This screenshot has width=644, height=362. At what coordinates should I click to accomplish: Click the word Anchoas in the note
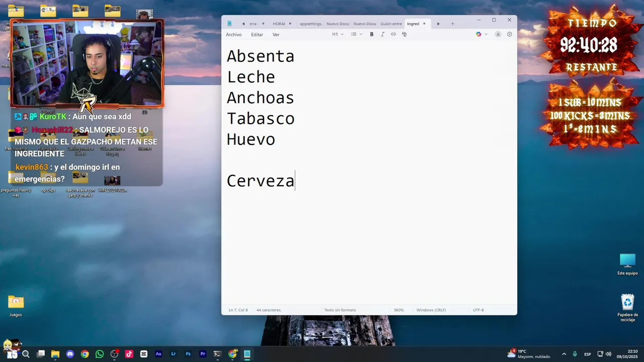260,98
